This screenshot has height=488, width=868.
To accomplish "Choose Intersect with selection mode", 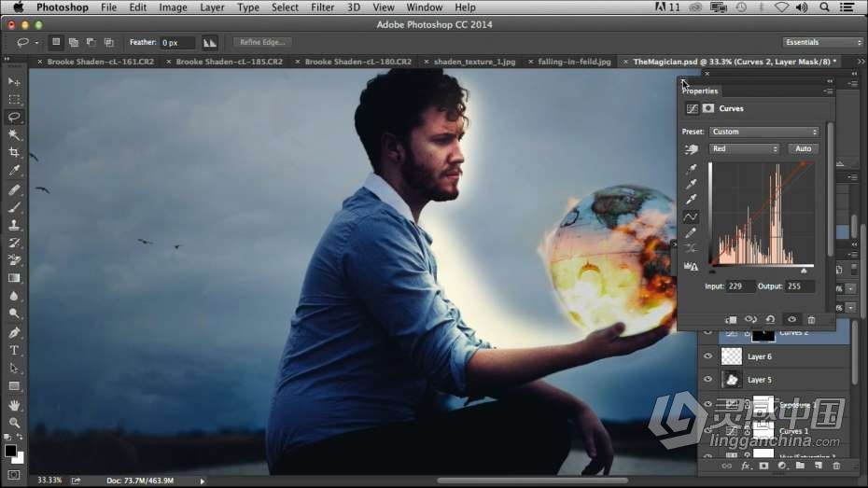I will point(109,42).
